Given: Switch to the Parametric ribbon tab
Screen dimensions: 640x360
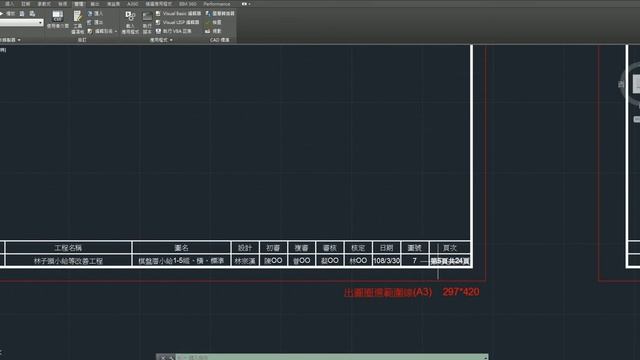Looking at the screenshot, I should [x=44, y=4].
